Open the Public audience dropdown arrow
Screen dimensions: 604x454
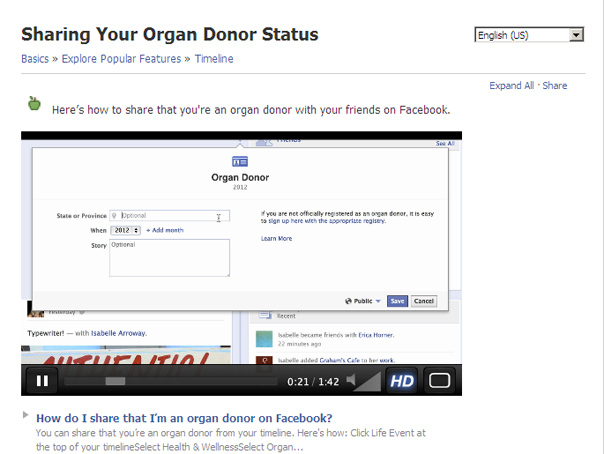coord(378,301)
